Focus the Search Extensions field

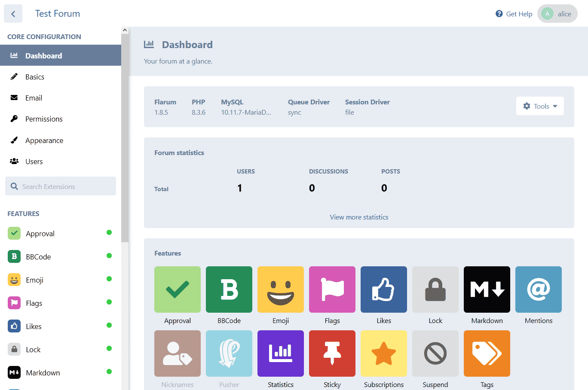click(64, 186)
